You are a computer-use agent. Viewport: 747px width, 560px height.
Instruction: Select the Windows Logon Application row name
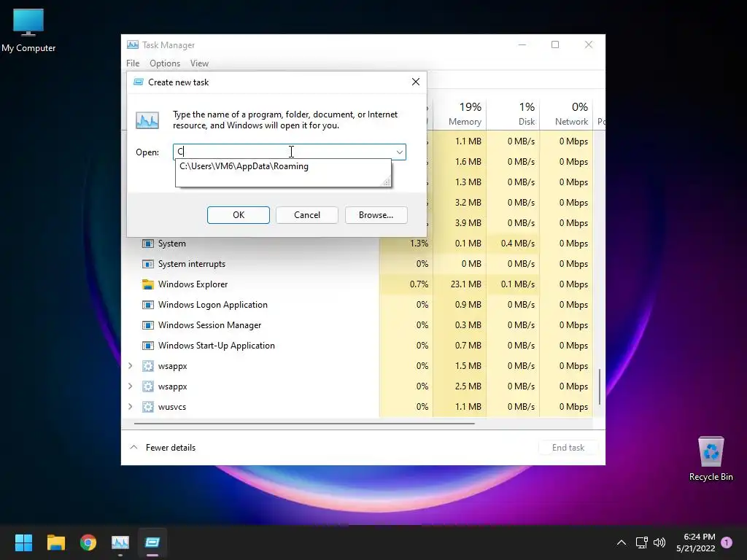[x=212, y=305]
